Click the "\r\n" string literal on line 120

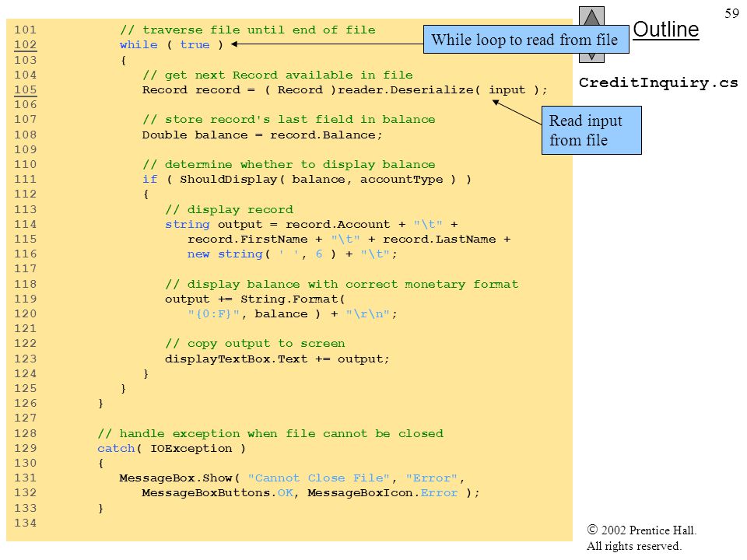click(x=368, y=313)
